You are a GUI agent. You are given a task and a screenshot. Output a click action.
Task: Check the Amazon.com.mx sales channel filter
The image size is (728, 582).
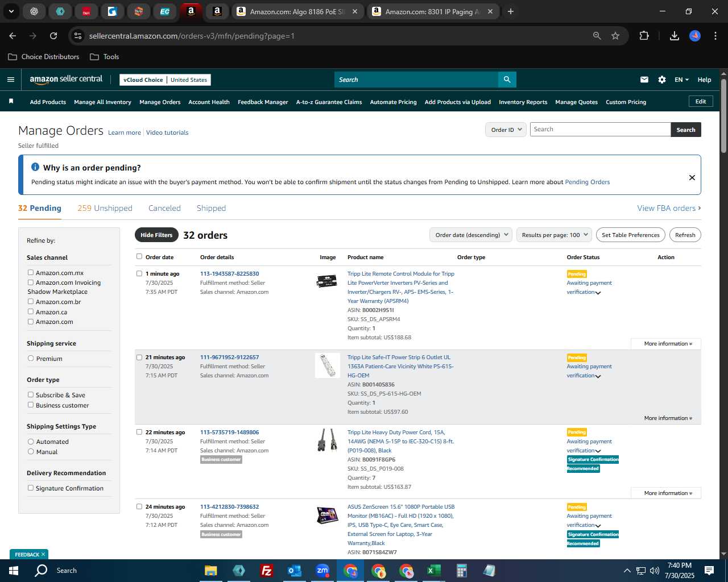(31, 272)
